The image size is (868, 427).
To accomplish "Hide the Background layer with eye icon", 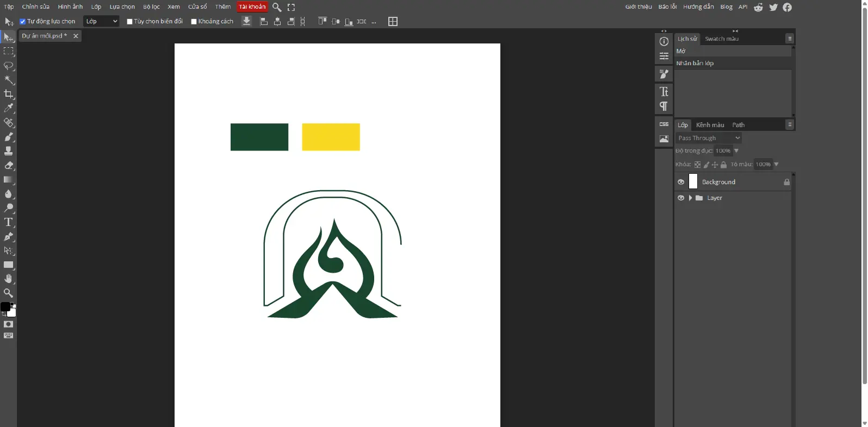I will tap(681, 182).
